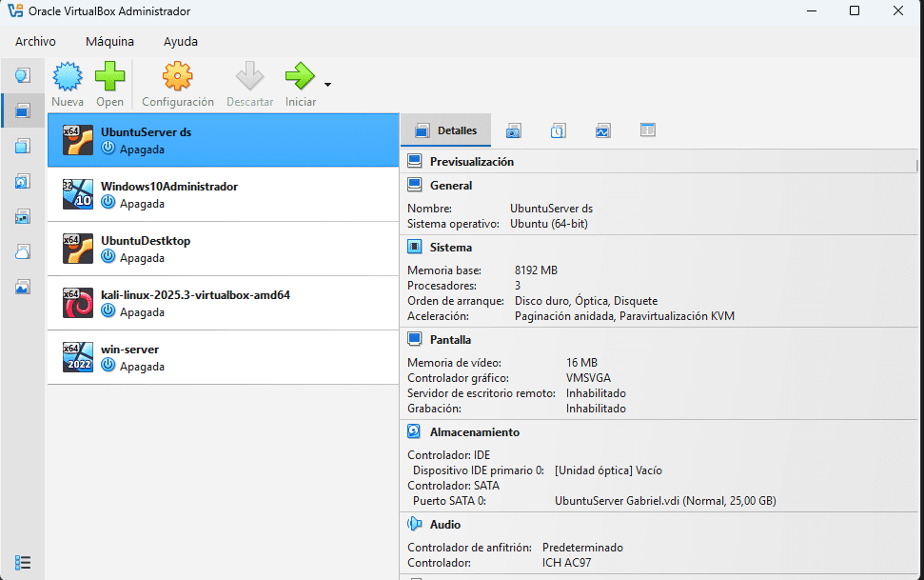Image resolution: width=924 pixels, height=580 pixels.
Task: Click the win-server 2022 OS icon
Action: pyautogui.click(x=78, y=357)
